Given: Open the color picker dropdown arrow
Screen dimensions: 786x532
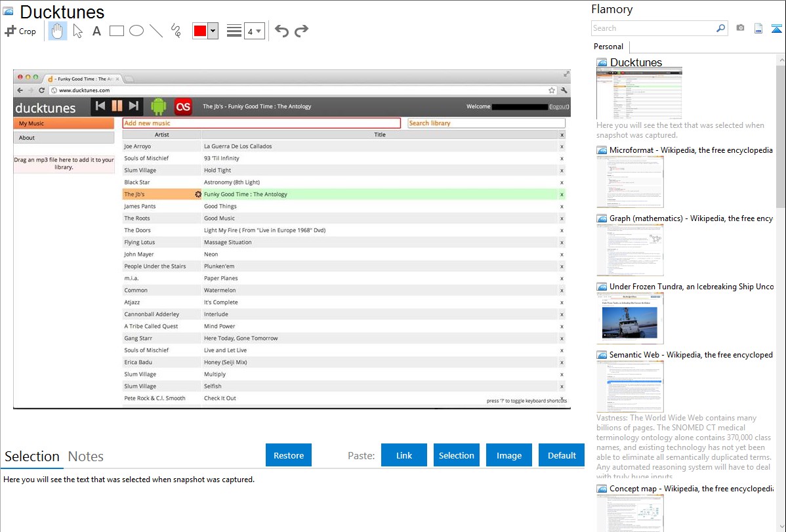Looking at the screenshot, I should (213, 31).
